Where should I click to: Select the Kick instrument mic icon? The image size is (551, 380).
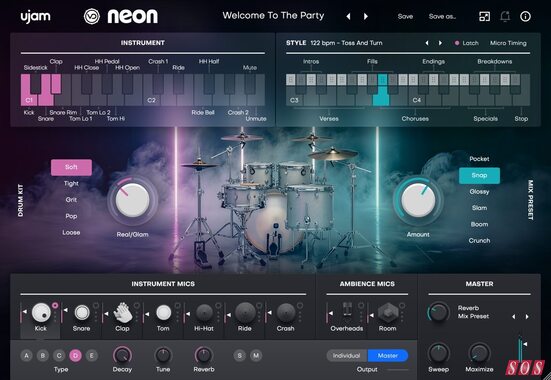pos(41,312)
